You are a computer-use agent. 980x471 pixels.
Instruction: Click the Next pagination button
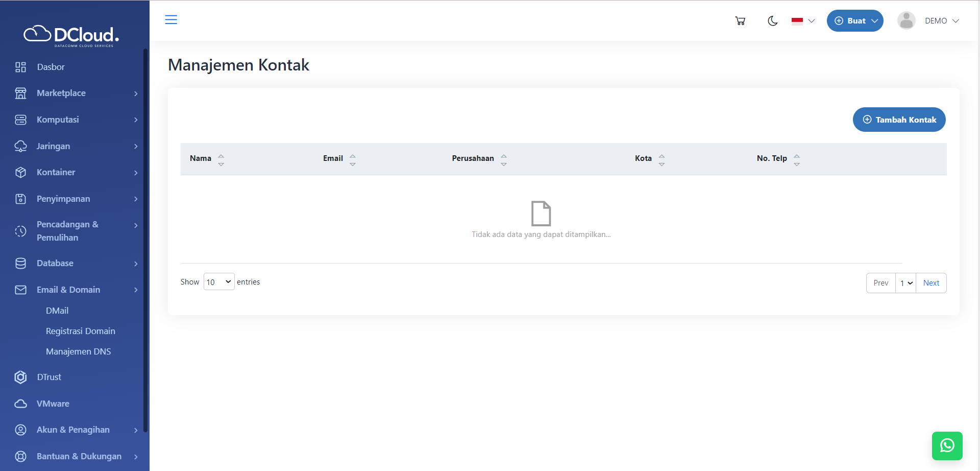pos(931,283)
